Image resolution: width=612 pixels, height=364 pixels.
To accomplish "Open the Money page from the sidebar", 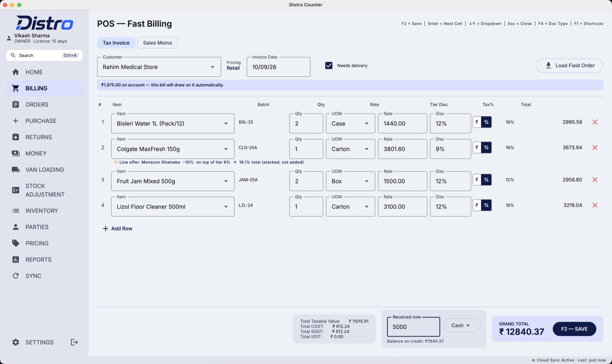I will pos(44,153).
